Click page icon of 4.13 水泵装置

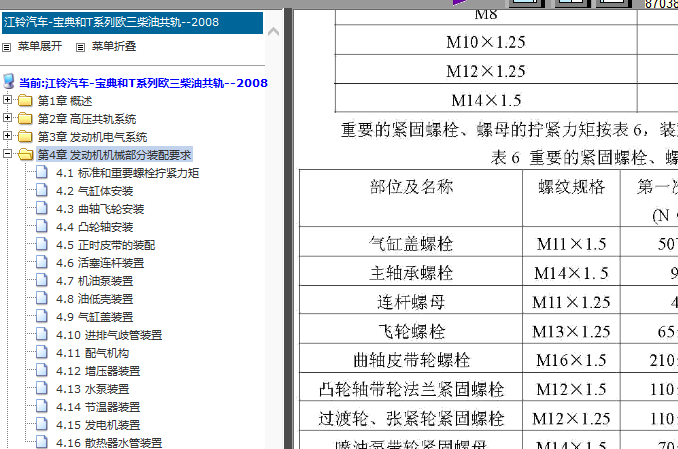point(42,388)
